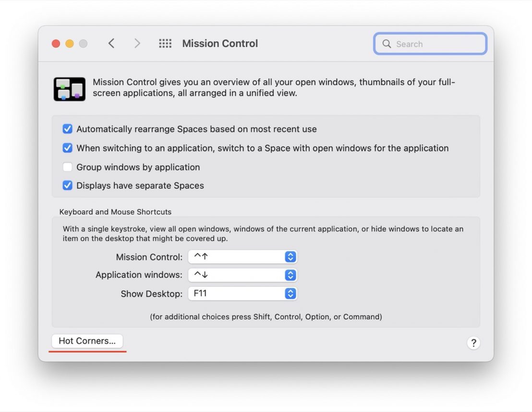Image resolution: width=532 pixels, height=412 pixels.
Task: Navigate back using the left chevron arrow
Action: [111, 43]
